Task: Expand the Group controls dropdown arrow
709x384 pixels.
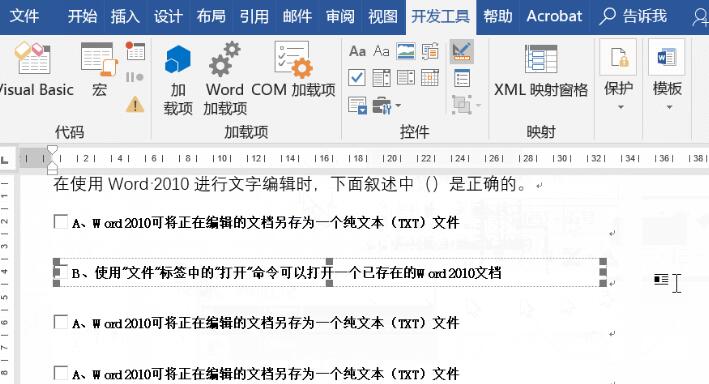Action: 478,105
